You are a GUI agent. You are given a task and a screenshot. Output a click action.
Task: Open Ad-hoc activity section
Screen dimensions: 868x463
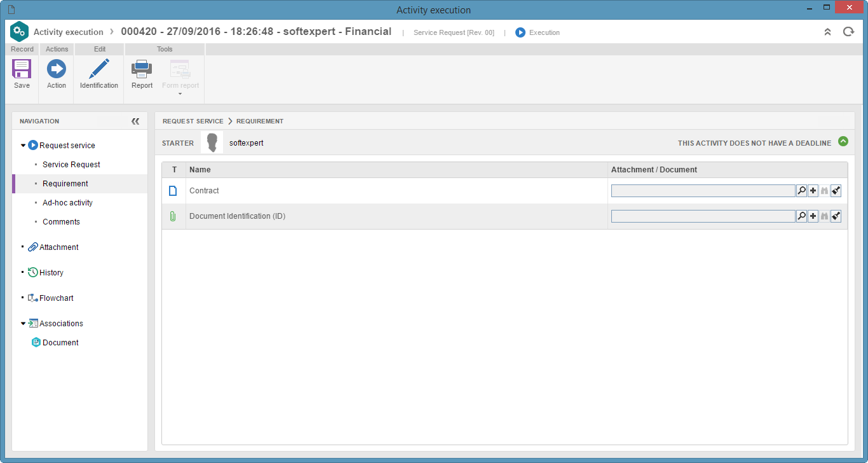point(67,203)
